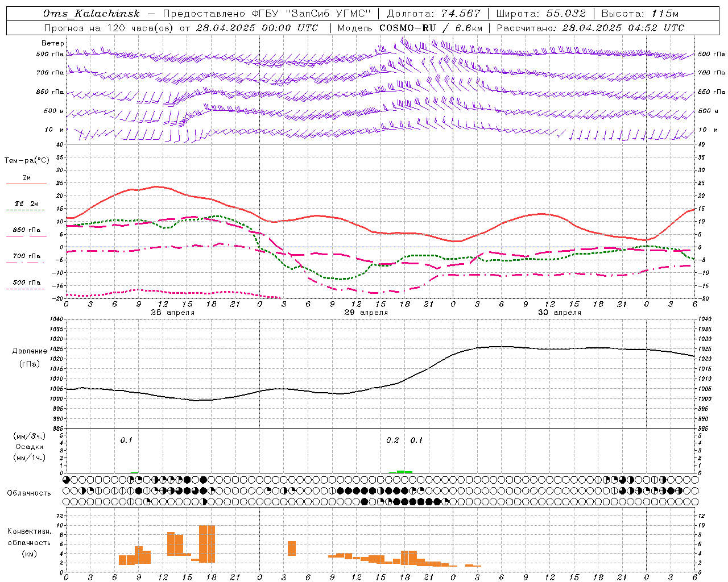Click the 'Осадки' precipitation label
The width and height of the screenshot is (728, 582).
click(x=30, y=447)
